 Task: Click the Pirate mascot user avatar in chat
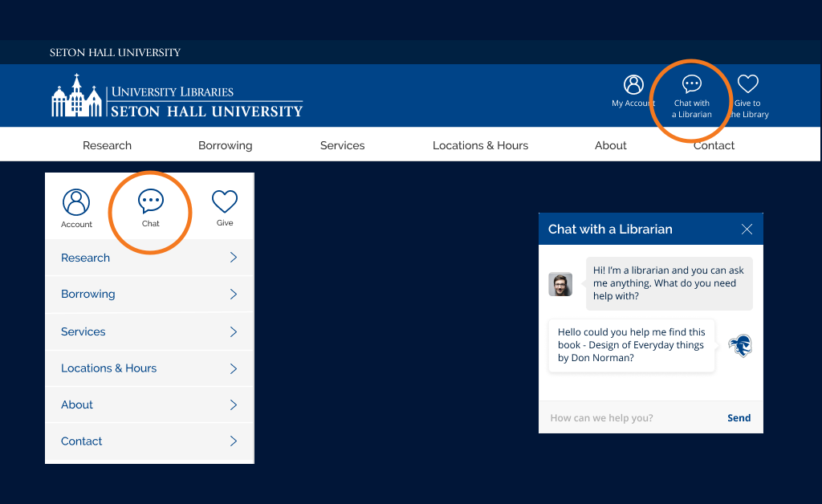(x=740, y=346)
